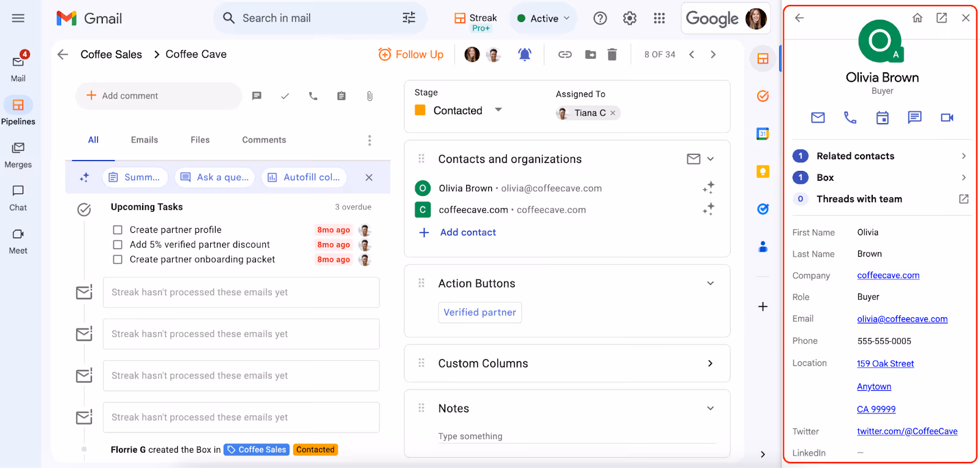
Task: Open Active status dropdown
Action: pyautogui.click(x=543, y=18)
